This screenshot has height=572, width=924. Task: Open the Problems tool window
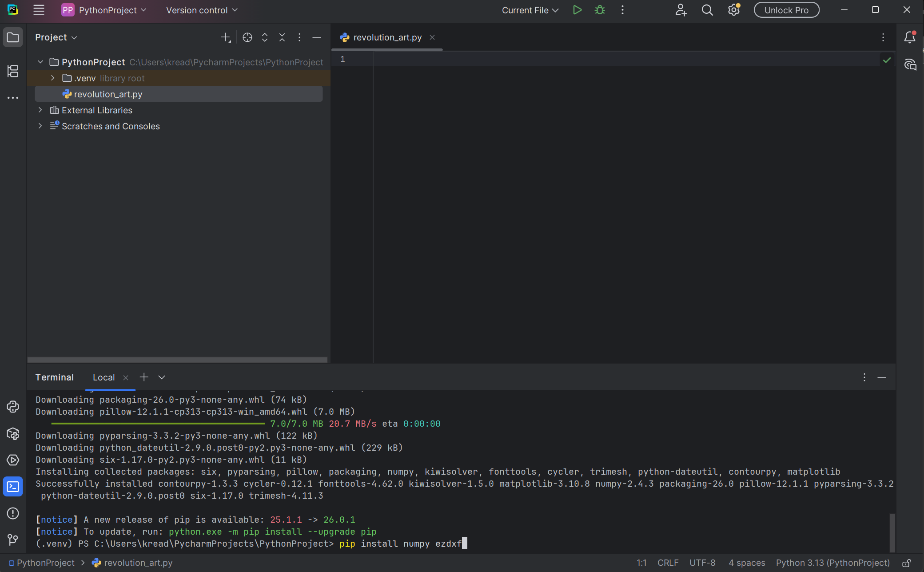(13, 513)
